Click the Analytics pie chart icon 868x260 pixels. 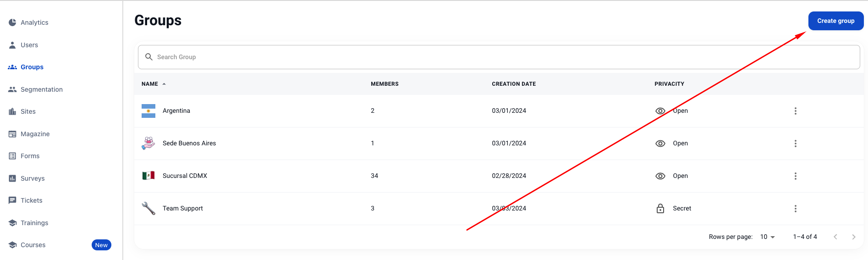pos(12,22)
